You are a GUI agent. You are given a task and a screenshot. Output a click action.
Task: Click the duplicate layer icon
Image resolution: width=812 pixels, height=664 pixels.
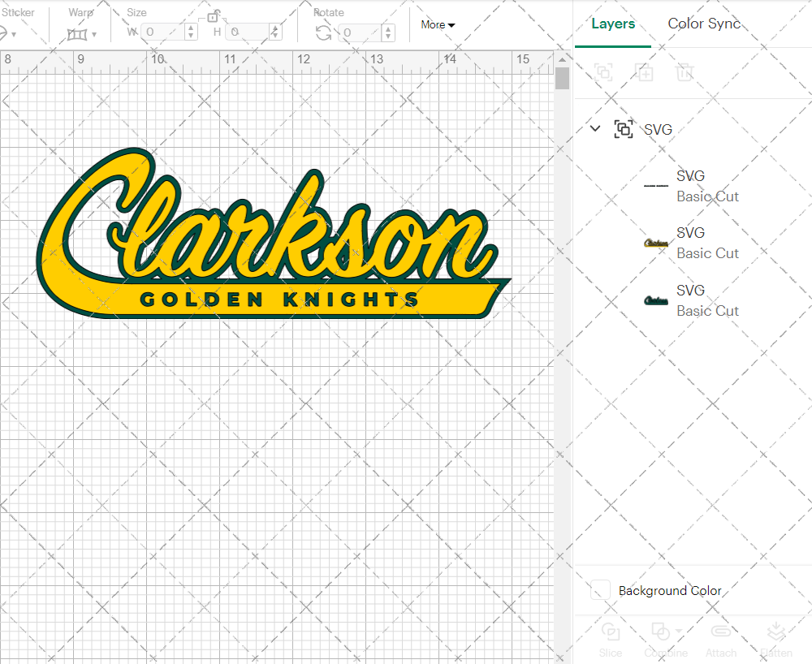pyautogui.click(x=645, y=72)
